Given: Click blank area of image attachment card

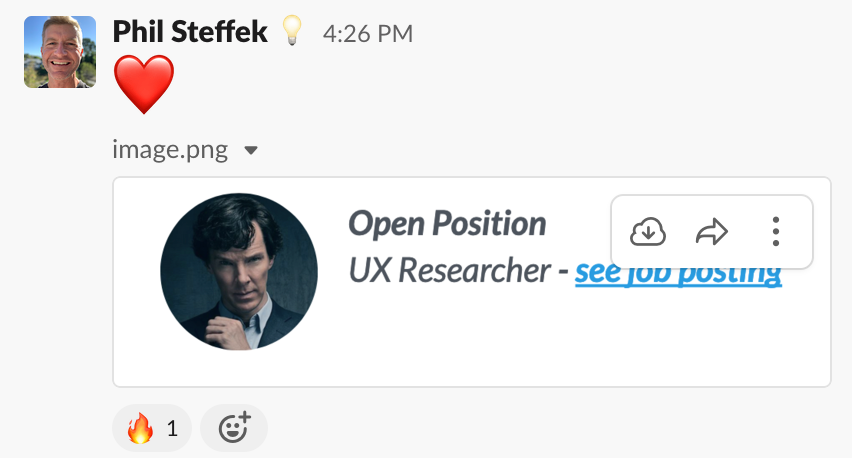Looking at the screenshot, I should (543, 342).
